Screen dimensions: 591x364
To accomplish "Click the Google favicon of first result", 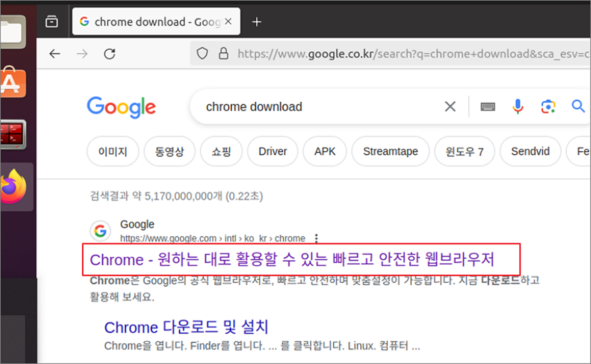I will [100, 231].
